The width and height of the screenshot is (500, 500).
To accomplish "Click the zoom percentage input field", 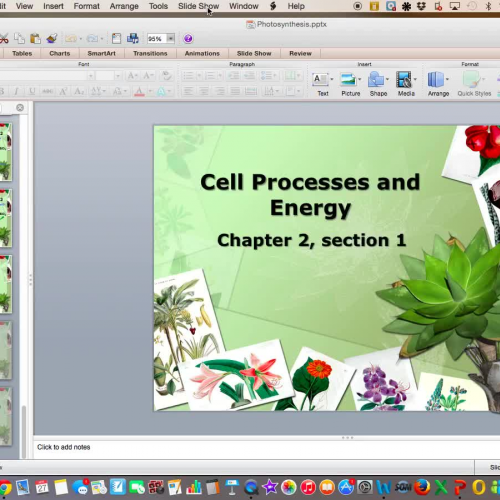I will (x=157, y=39).
